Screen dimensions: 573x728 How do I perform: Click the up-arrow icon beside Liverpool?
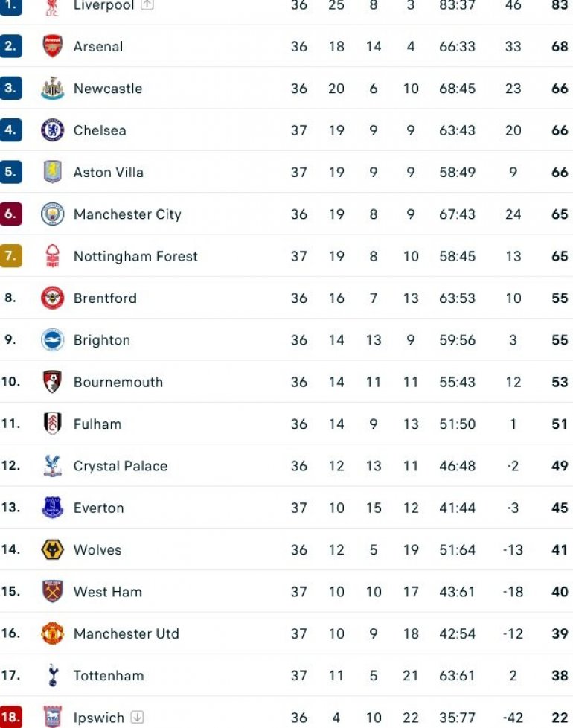147,5
